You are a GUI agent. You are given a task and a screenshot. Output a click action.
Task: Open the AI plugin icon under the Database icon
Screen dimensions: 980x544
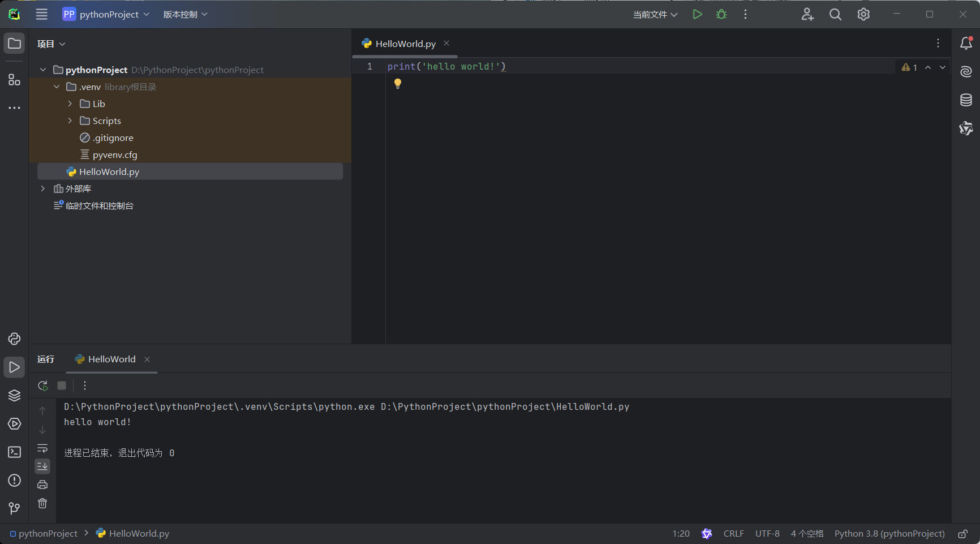(966, 128)
